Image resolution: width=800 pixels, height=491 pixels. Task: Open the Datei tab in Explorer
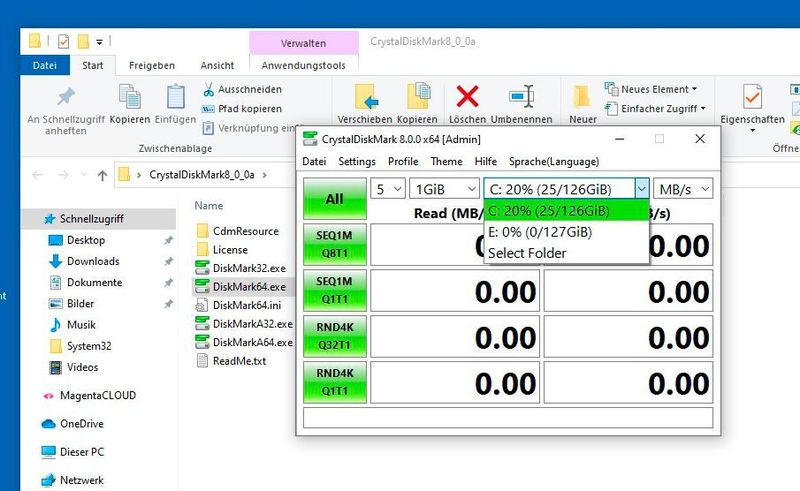coord(44,65)
